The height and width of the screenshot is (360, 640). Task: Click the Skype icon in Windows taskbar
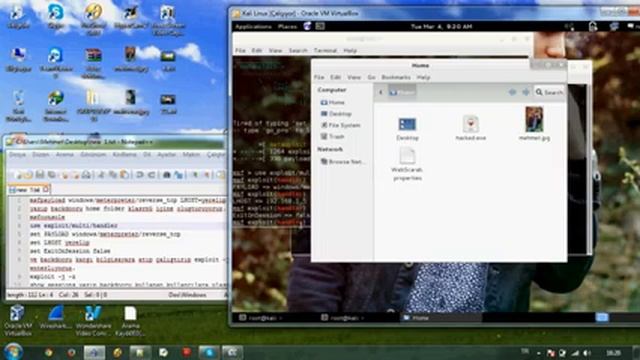209,353
